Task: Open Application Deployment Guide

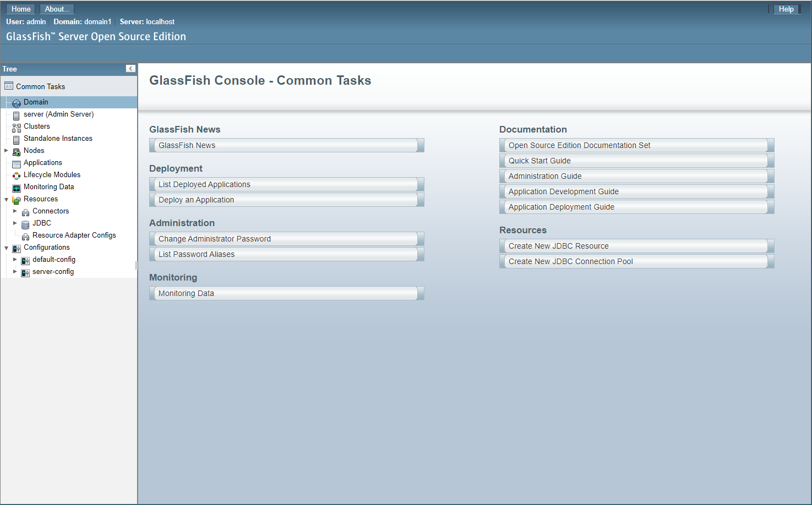Action: point(636,207)
